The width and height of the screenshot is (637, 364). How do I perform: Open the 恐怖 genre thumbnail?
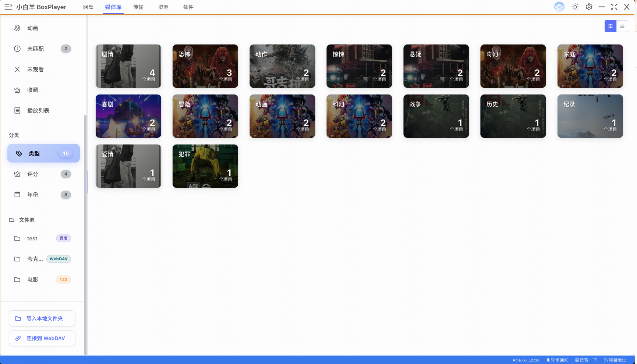pos(205,66)
